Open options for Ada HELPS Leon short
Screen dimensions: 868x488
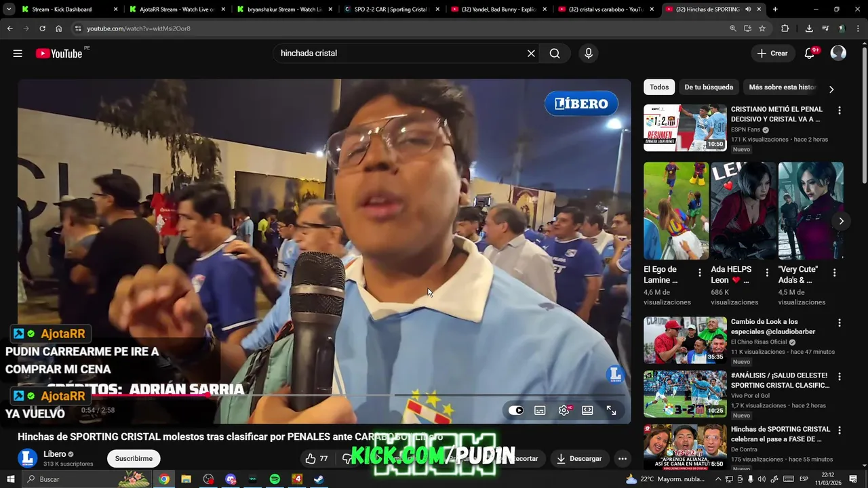[x=767, y=272]
